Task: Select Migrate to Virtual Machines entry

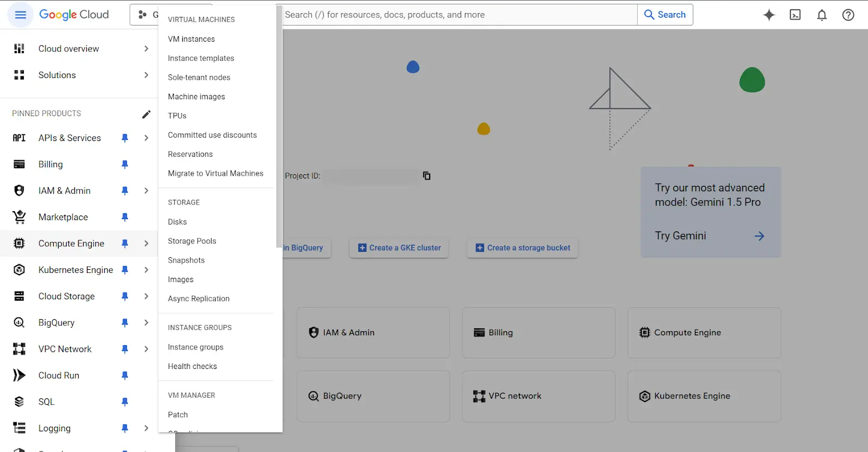Action: (215, 174)
